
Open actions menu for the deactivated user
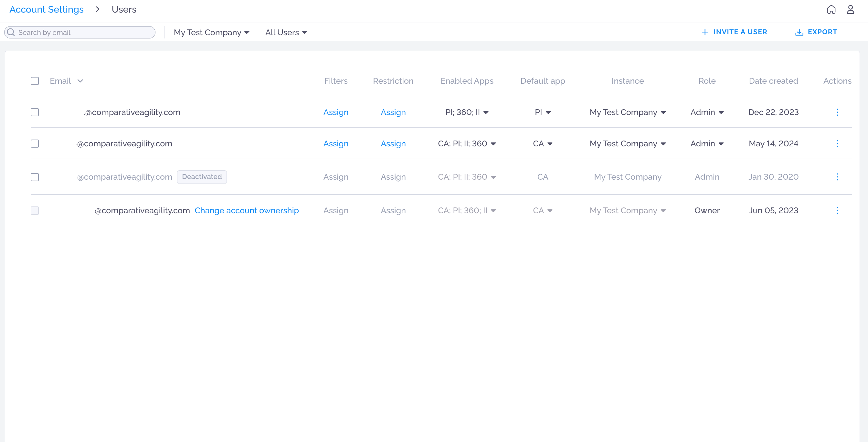[837, 177]
